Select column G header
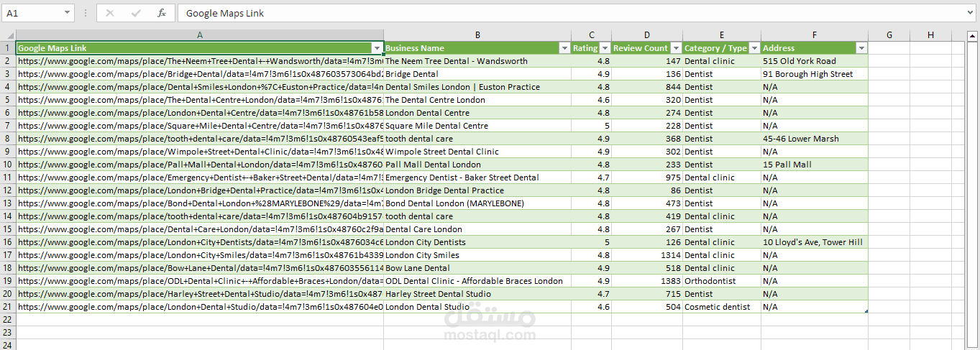Image resolution: width=980 pixels, height=350 pixels. click(889, 35)
